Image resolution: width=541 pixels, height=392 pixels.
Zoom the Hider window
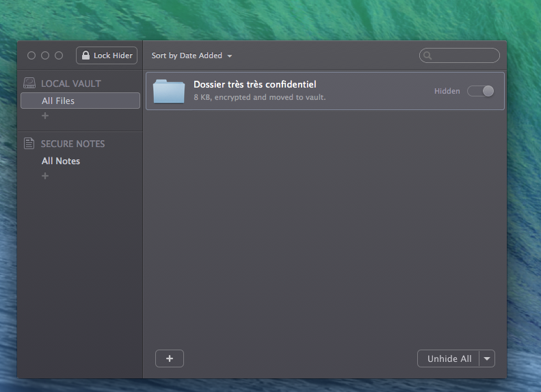point(59,55)
